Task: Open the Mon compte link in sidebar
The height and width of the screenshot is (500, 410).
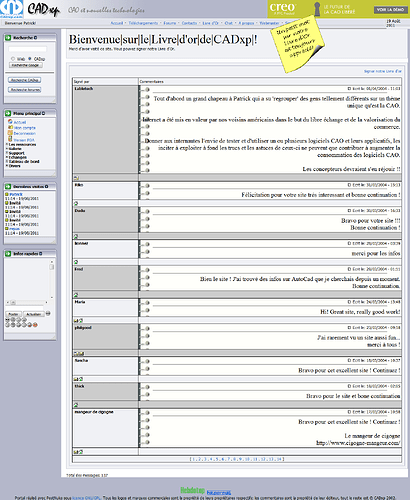Action: (25, 128)
